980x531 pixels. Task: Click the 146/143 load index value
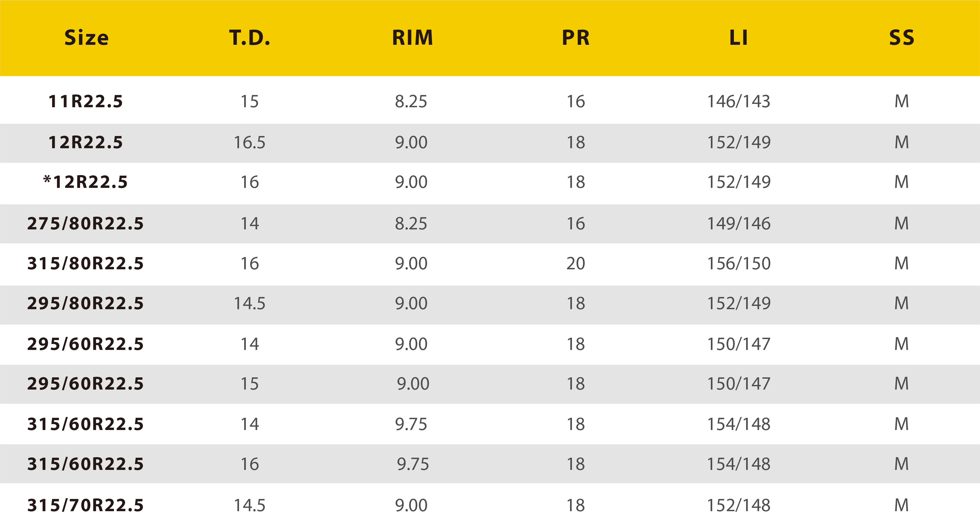coord(739,101)
